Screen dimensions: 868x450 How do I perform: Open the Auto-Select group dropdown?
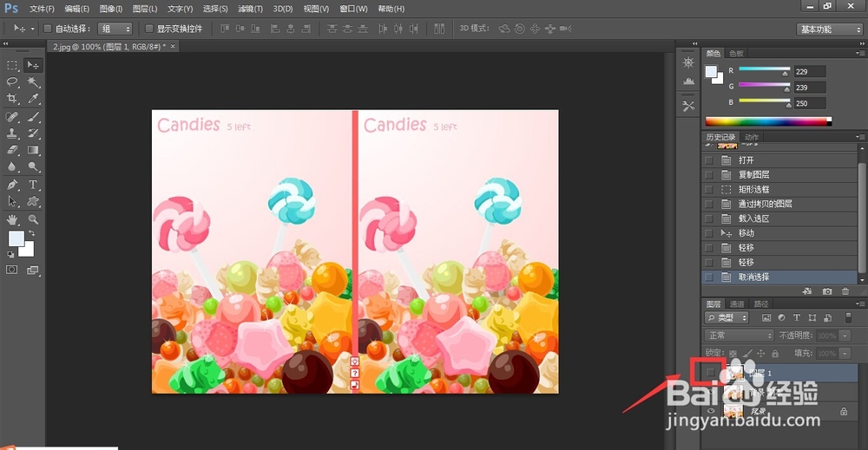click(115, 29)
